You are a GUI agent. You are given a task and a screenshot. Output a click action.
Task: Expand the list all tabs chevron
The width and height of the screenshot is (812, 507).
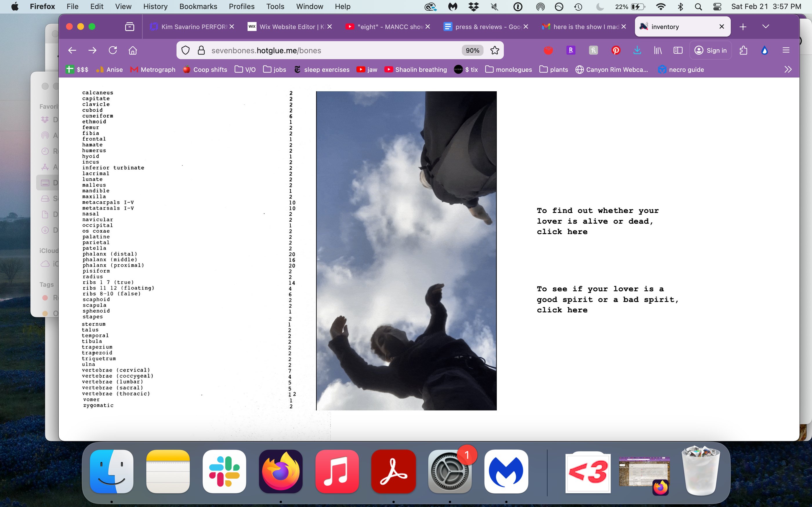tap(765, 26)
